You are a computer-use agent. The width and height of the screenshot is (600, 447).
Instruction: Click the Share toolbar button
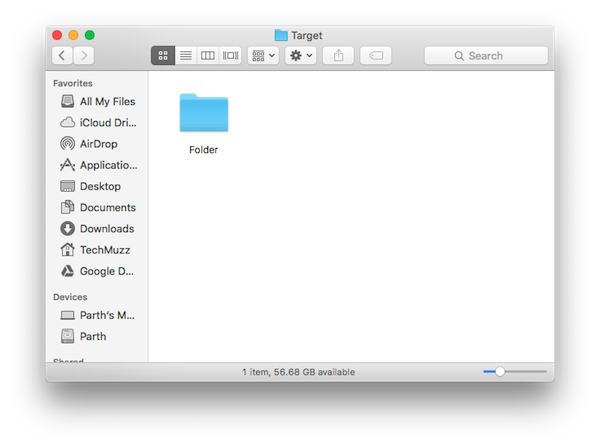pos(338,56)
